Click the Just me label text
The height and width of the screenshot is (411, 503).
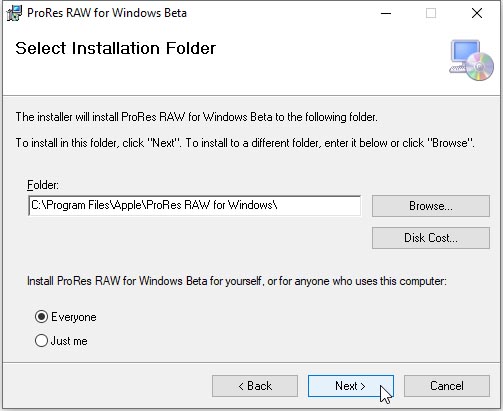[69, 341]
